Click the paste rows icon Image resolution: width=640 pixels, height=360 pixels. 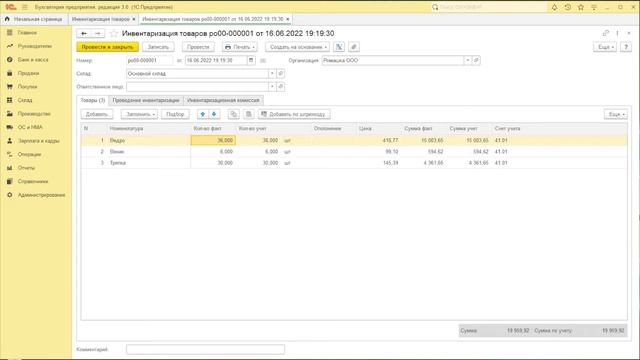coord(249,114)
